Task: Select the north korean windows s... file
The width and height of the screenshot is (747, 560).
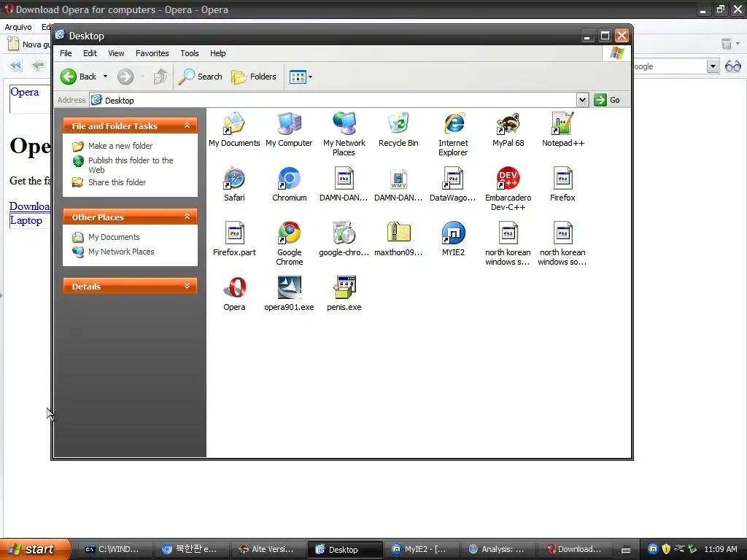Action: 508,244
